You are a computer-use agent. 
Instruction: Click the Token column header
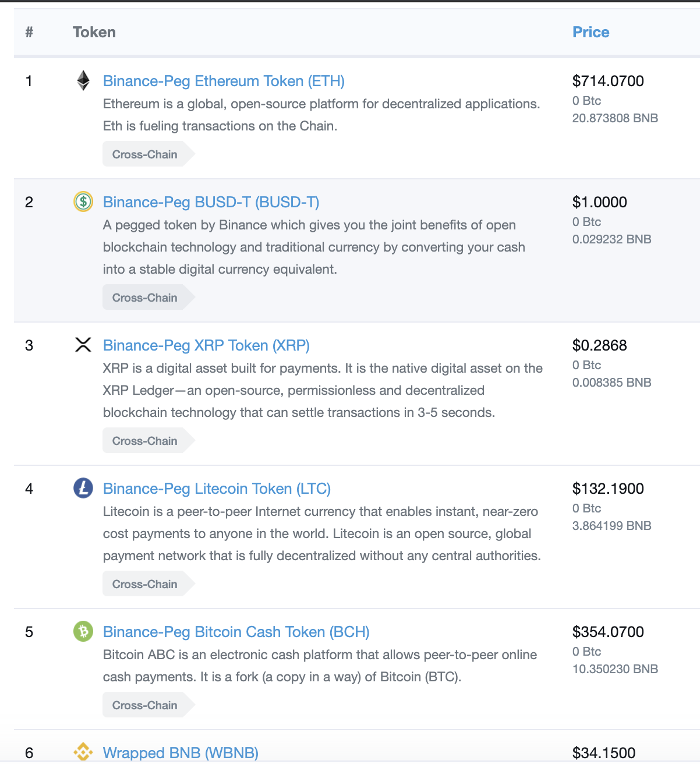point(94,32)
